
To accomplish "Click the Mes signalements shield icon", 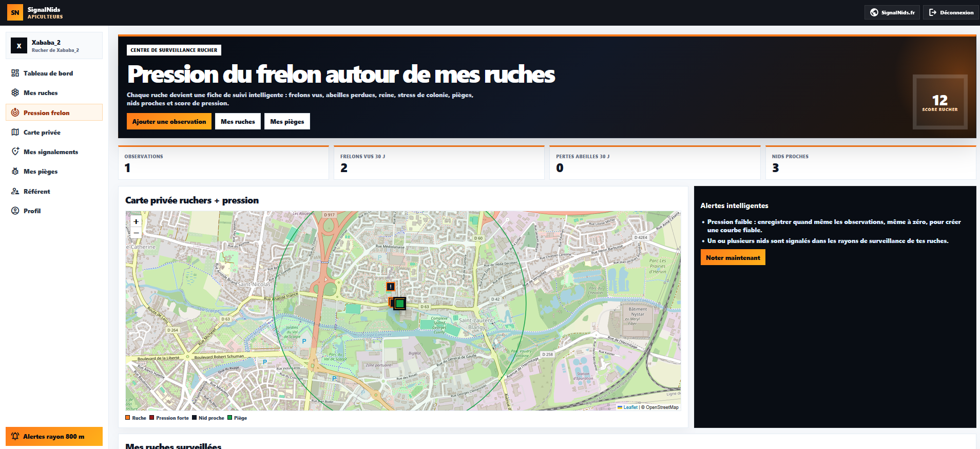I will (x=15, y=152).
